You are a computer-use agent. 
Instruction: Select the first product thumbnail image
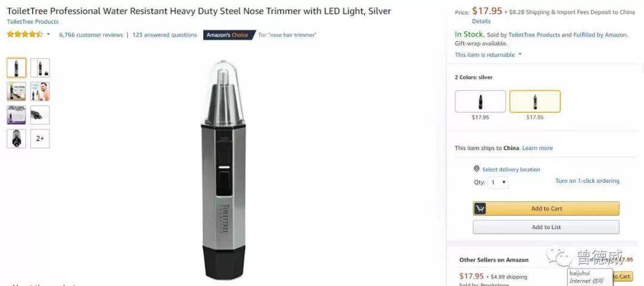17,68
